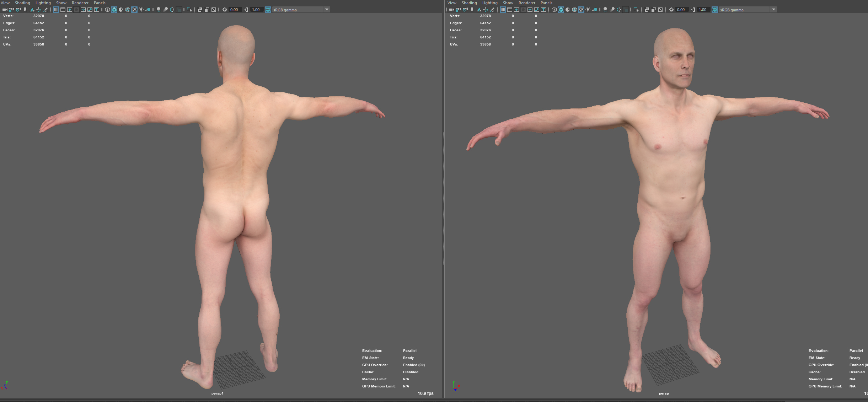Screen dimensions: 868x402
Task: Click the Grease Pencil icon in right viewport
Action: pos(492,10)
